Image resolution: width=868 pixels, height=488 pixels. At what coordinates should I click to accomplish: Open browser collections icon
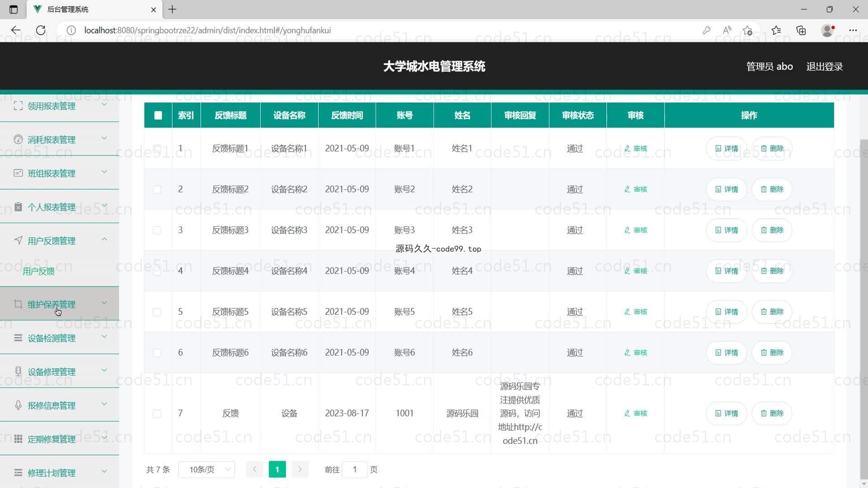point(801,30)
